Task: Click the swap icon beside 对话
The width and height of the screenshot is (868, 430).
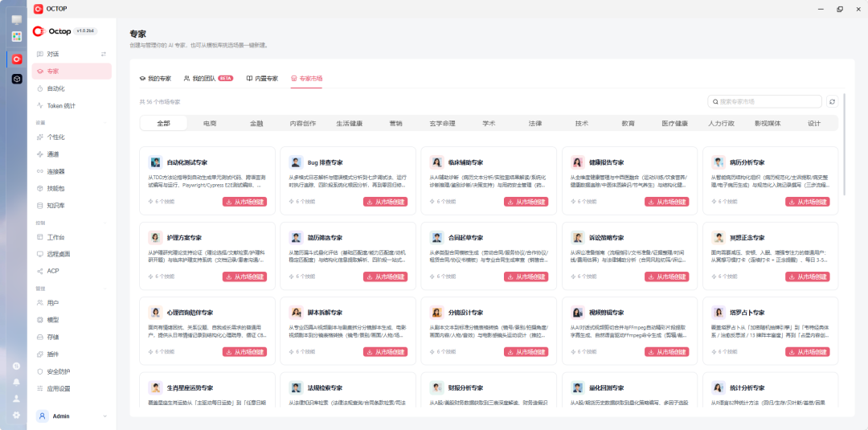Action: pos(103,54)
